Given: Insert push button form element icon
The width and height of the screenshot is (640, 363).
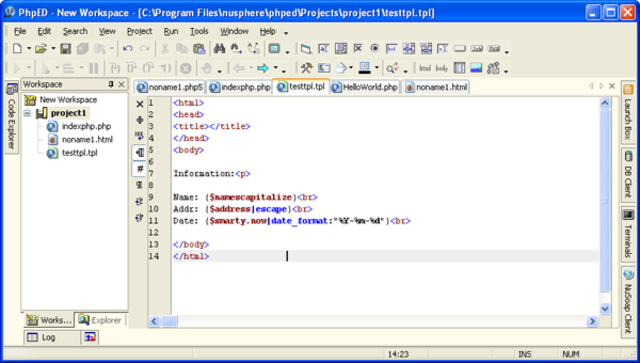Looking at the screenshot, I should point(460,49).
